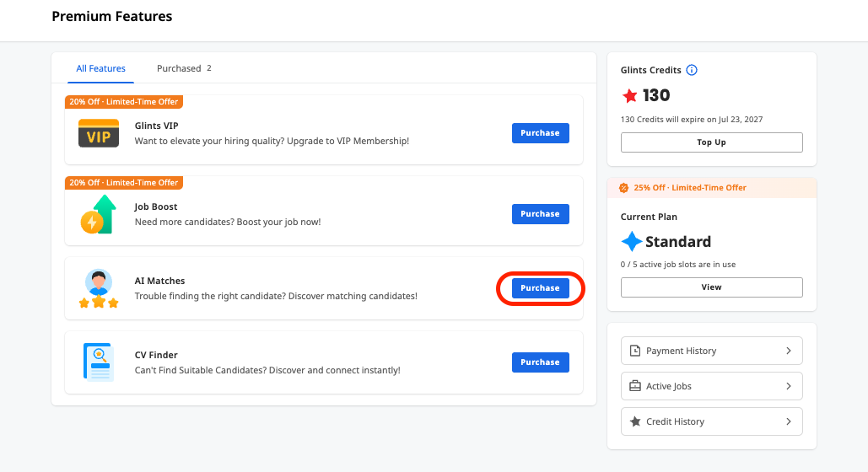The width and height of the screenshot is (868, 472).
Task: Click the Glints VIP title text
Action: click(x=157, y=126)
